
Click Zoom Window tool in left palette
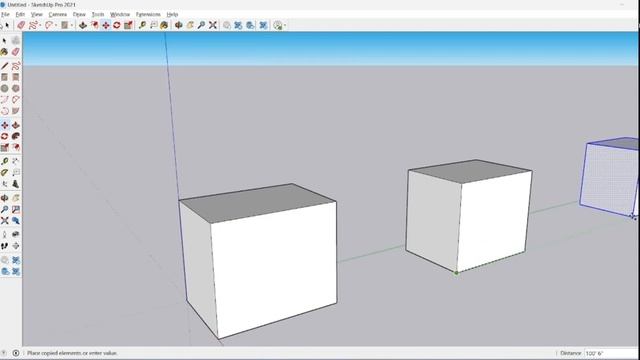coord(16,209)
